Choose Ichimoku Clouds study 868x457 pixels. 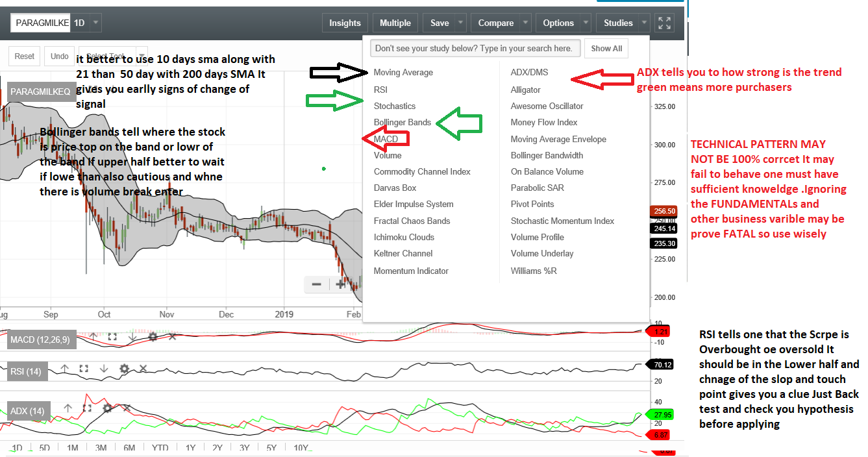tap(404, 237)
